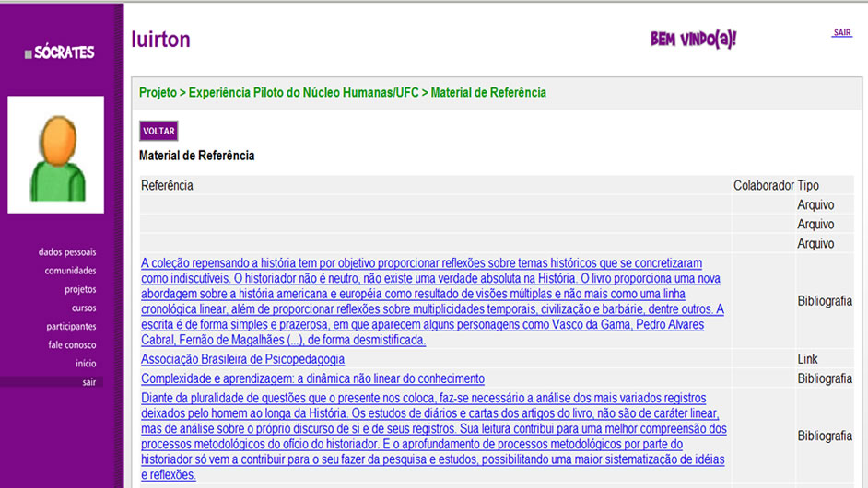Open dados pessoais in sidebar

tap(67, 252)
